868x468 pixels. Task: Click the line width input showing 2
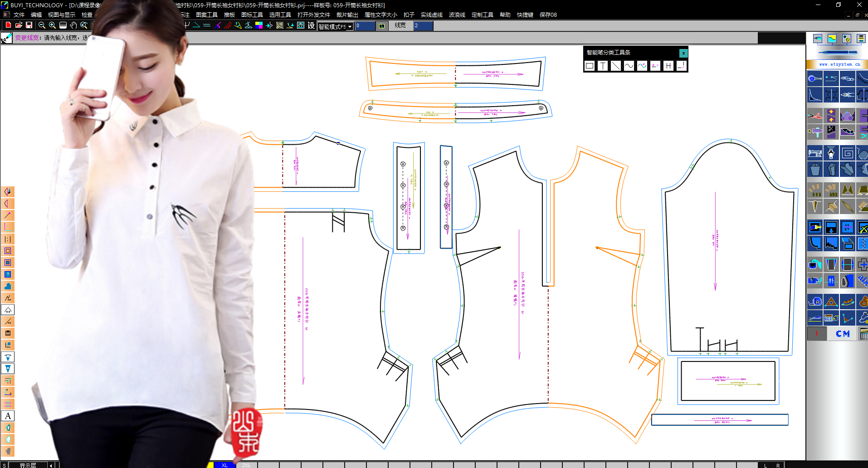[423, 26]
